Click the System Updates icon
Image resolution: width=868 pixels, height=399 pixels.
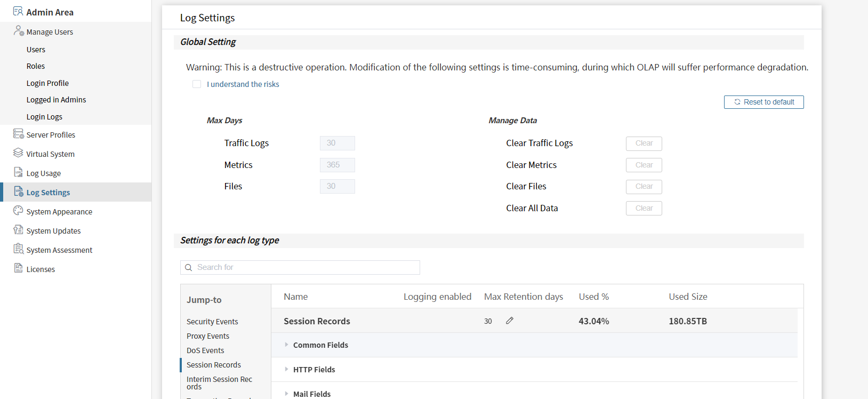[19, 230]
